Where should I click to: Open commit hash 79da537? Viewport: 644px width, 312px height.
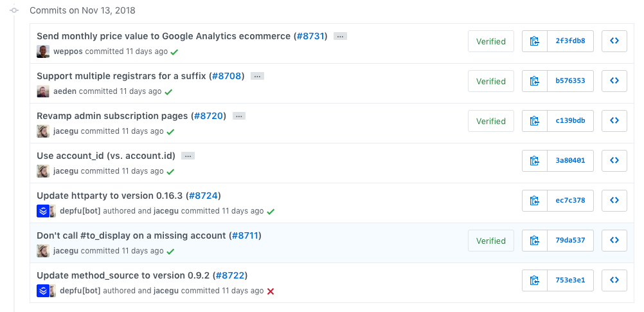coord(570,241)
